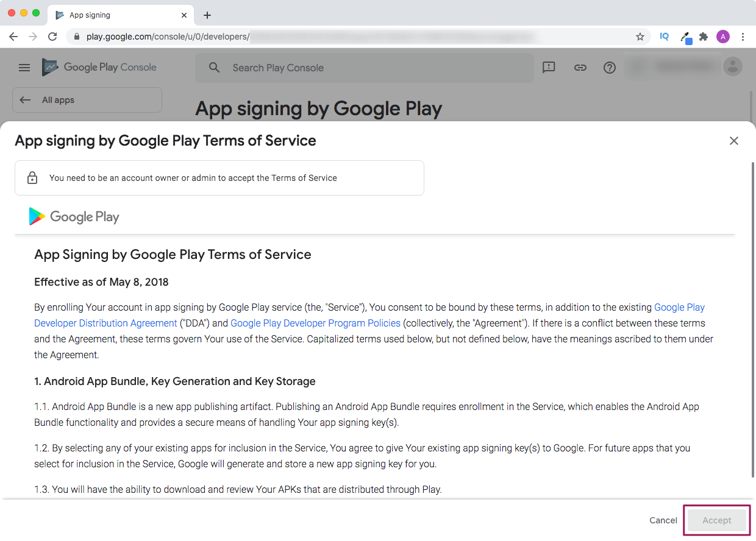Go back to All apps
The width and height of the screenshot is (756, 541).
[x=87, y=100]
